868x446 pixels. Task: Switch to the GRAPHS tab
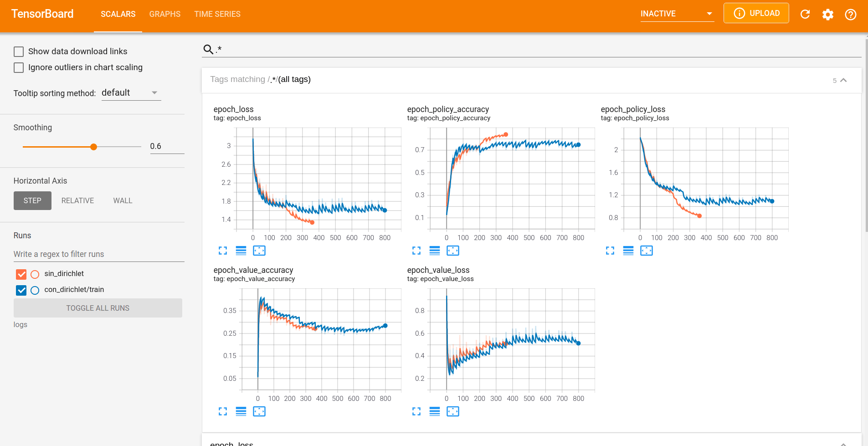(165, 14)
